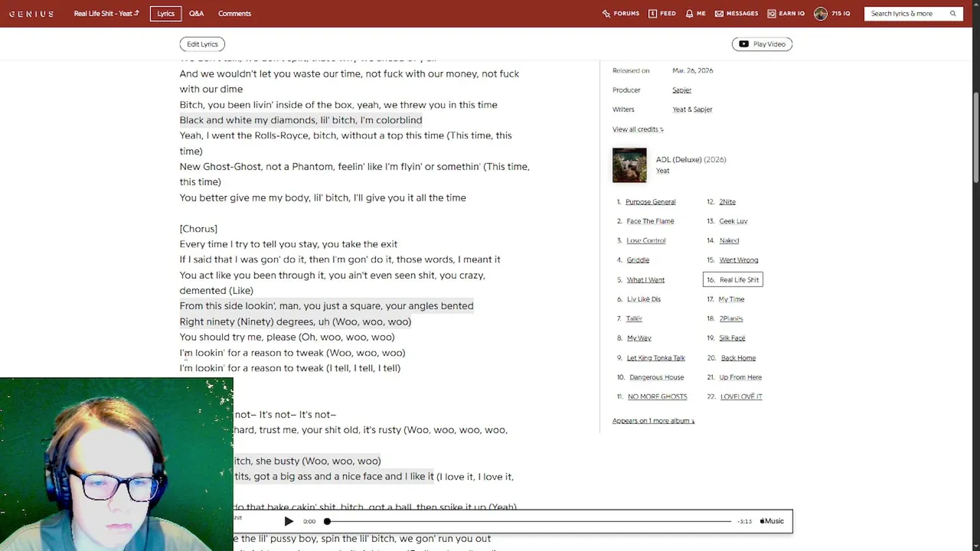Screen dimensions: 980x551
Task: Open track 8 My Way
Action: 639,338
